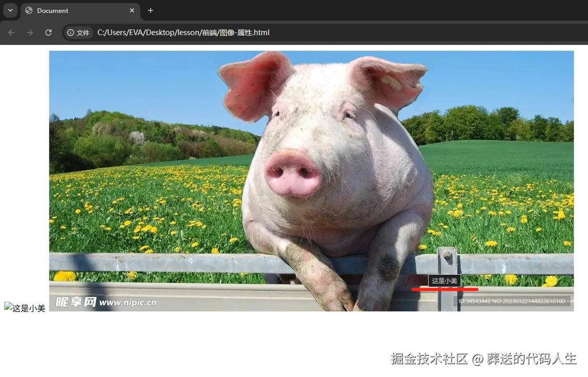Open a new tab with plus button
Screen dimensions: 588x377
(151, 10)
